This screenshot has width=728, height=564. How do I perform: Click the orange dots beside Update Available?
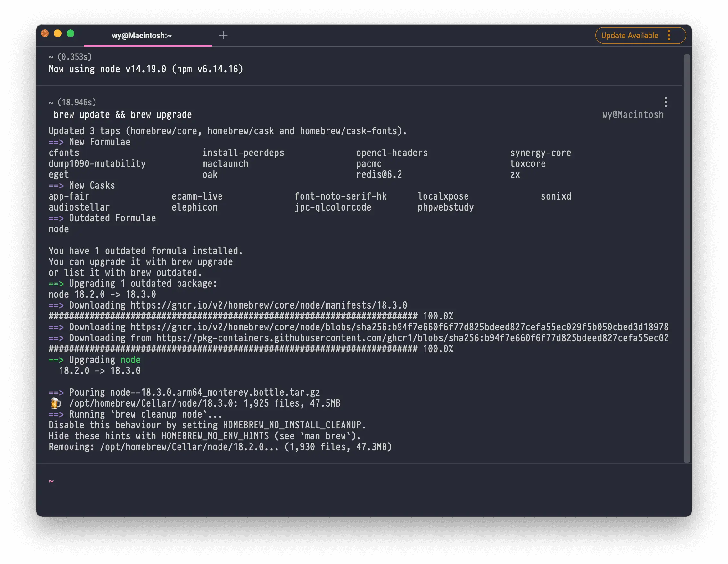click(669, 35)
